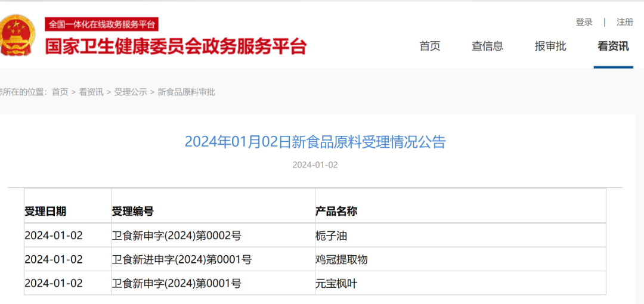Select the 看资讯 navigation tab

(613, 46)
